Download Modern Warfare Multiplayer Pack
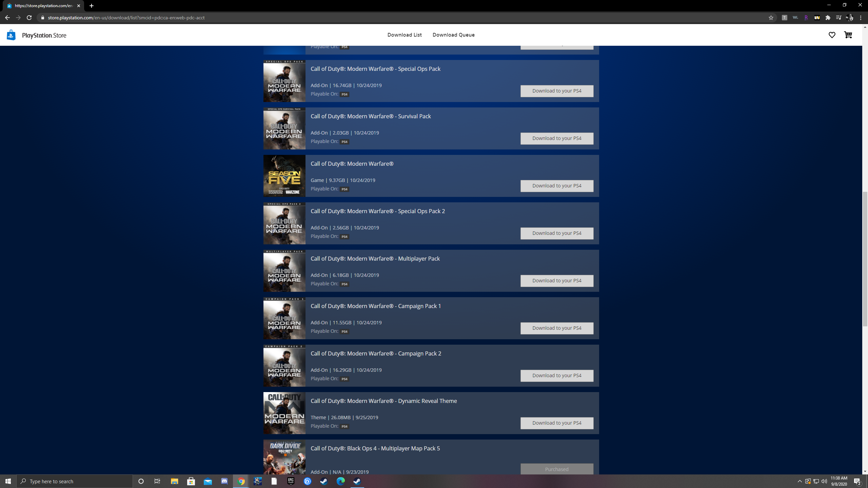 coord(557,280)
